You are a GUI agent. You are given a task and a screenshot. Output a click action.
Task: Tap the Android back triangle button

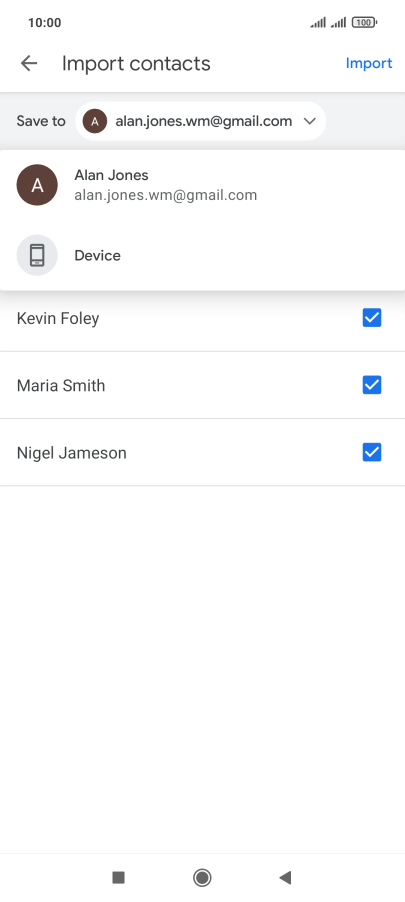pos(285,877)
